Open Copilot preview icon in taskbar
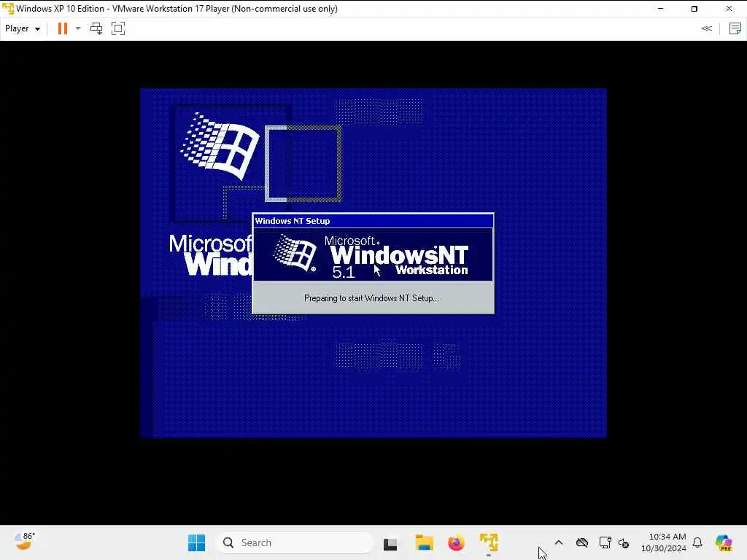 click(x=724, y=542)
